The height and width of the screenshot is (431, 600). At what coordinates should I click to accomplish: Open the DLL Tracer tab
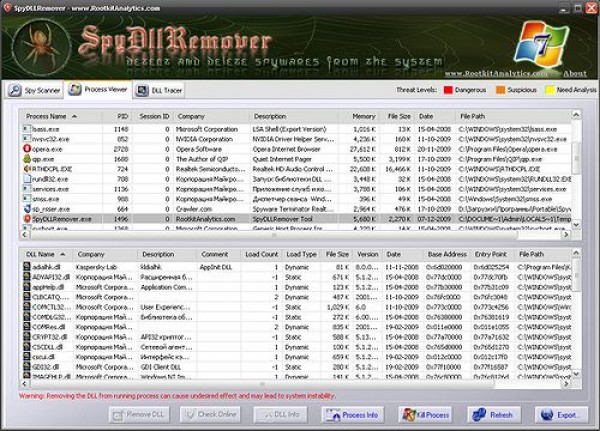(159, 90)
